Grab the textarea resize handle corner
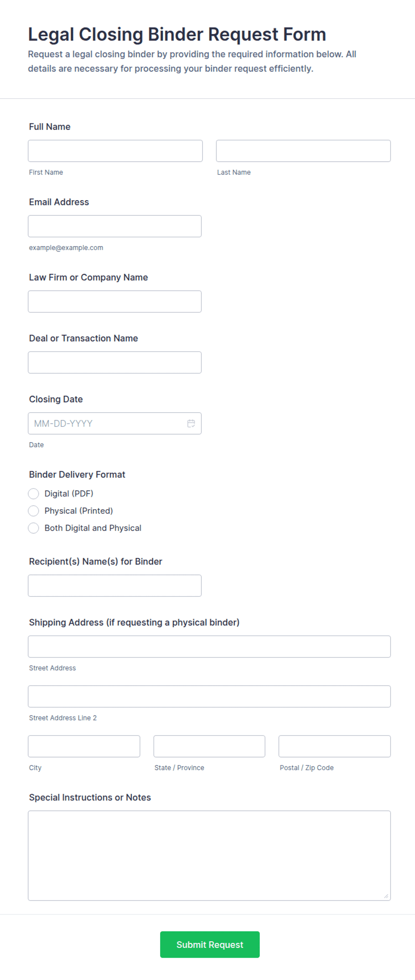This screenshot has height=980, width=415. (386, 896)
